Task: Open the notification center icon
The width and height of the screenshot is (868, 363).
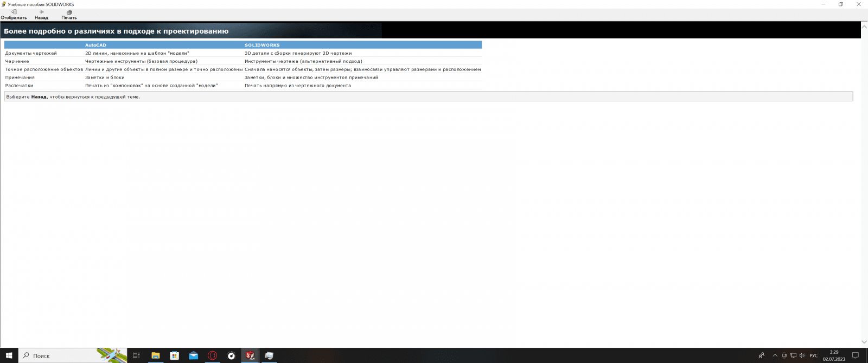Action: (x=856, y=355)
